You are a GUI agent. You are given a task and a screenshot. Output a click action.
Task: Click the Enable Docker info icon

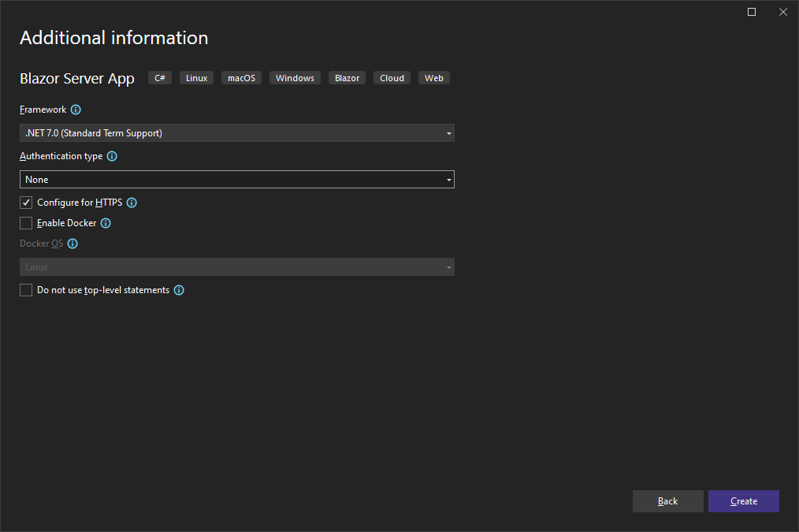106,223
